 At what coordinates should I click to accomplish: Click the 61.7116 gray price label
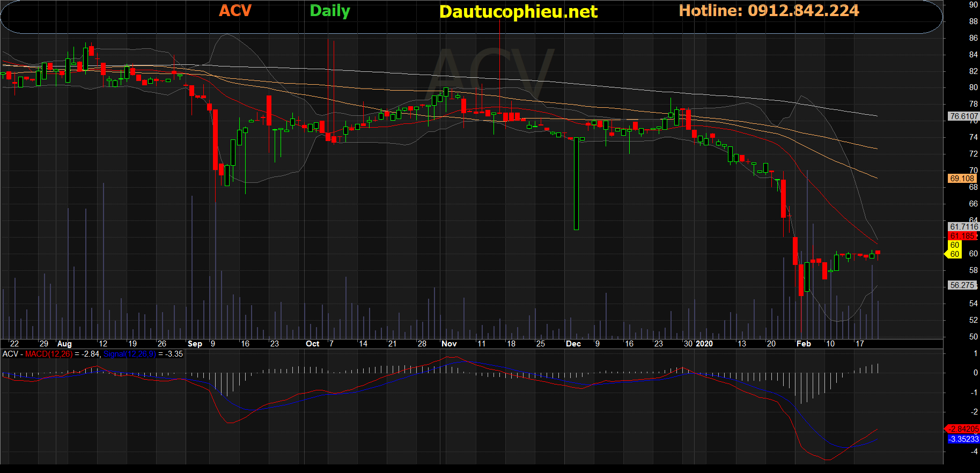coord(963,227)
